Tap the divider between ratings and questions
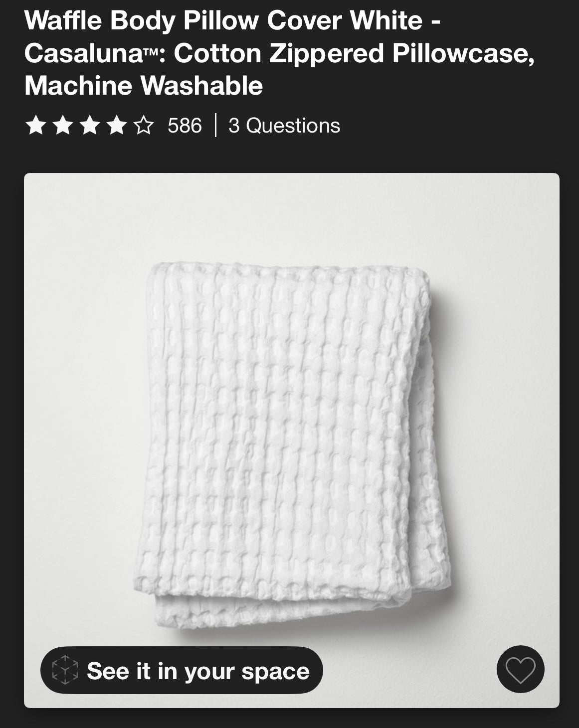Screen dimensions: 579x728 215,126
